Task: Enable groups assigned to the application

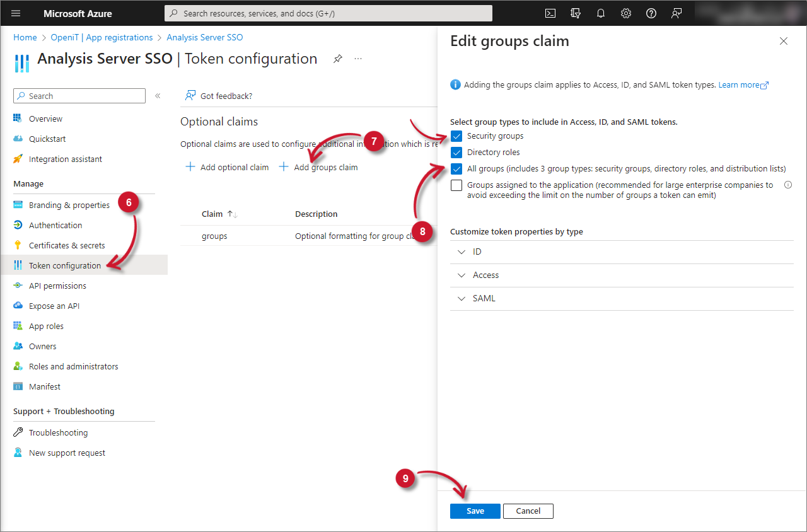Action: pos(456,185)
